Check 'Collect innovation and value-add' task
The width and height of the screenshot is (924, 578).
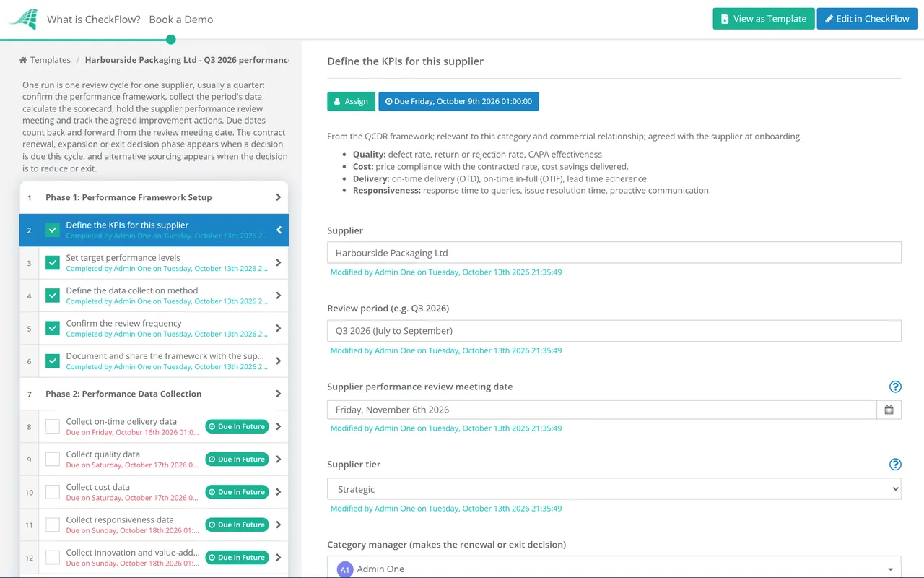53,558
